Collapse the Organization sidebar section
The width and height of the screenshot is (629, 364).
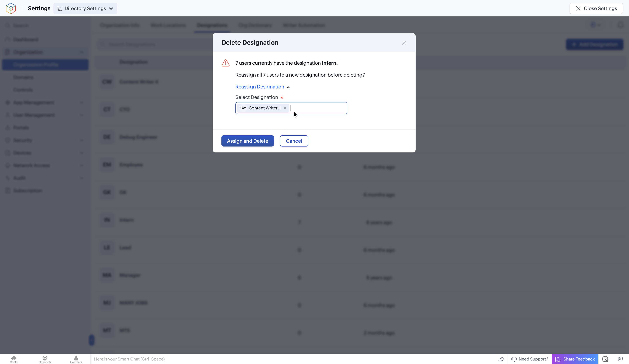point(45,52)
